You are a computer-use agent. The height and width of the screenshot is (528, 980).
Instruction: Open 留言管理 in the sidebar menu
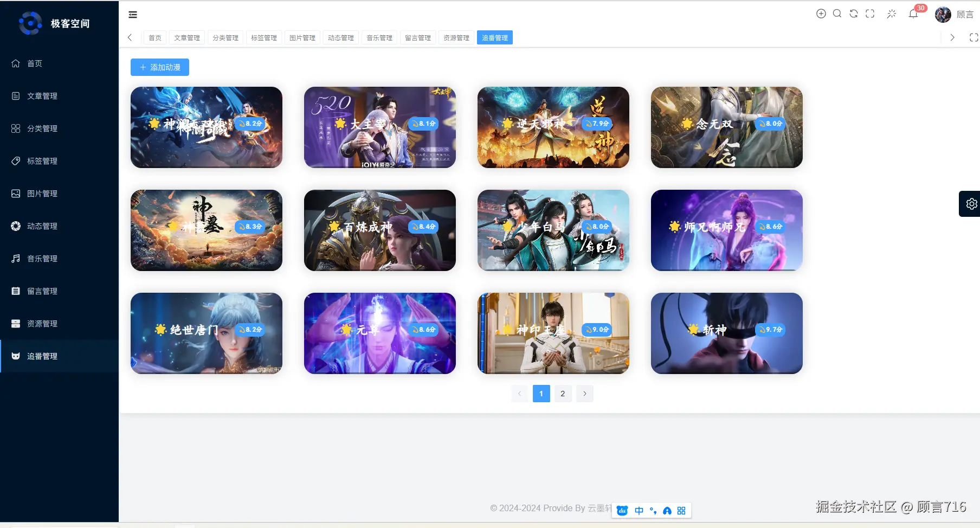tap(59, 291)
